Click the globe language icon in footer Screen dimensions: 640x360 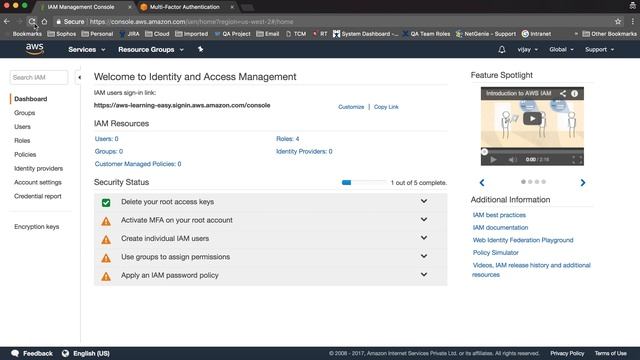65,353
